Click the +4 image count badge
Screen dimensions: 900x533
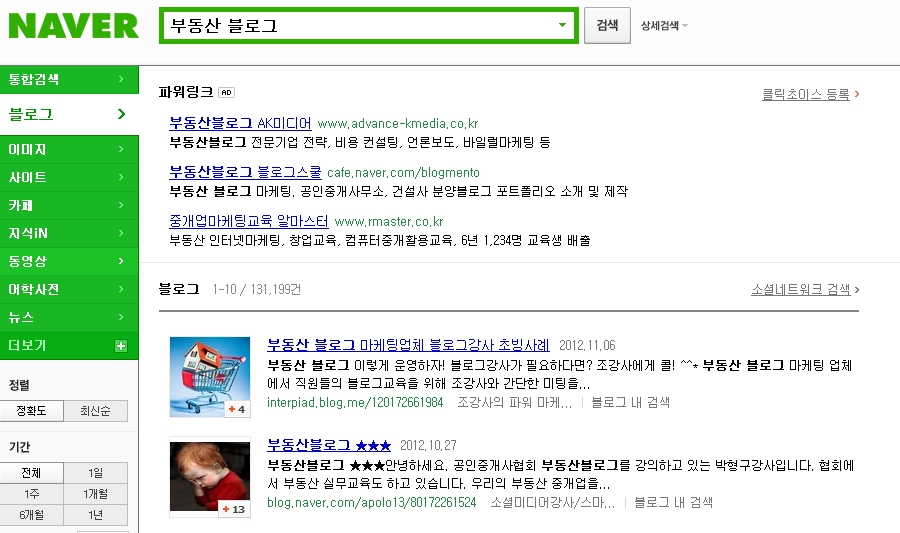(x=236, y=409)
